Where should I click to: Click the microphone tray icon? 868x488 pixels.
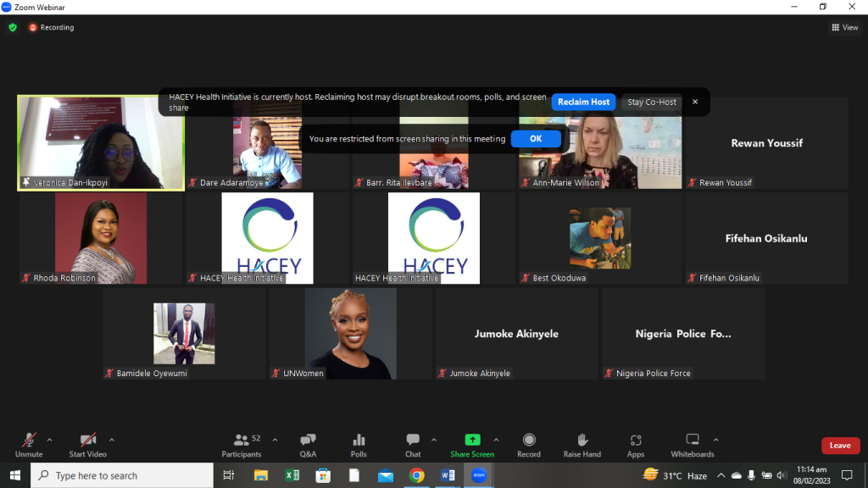point(751,475)
